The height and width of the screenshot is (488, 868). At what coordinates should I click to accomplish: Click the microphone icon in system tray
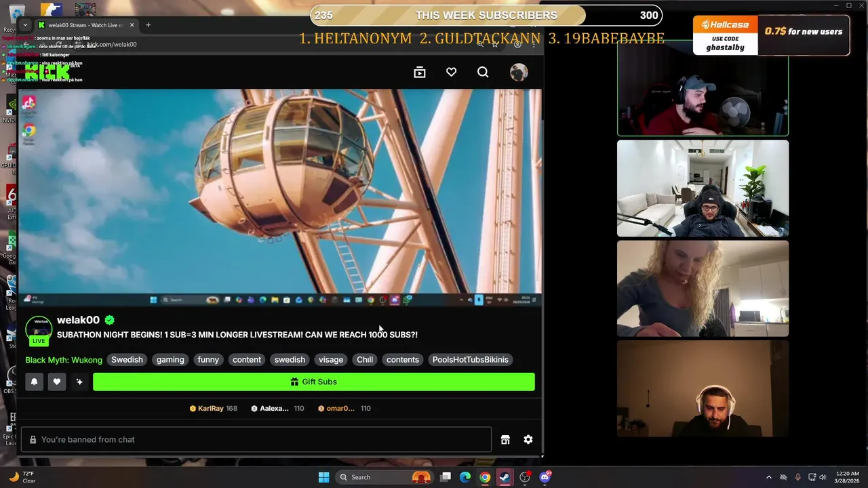(x=797, y=477)
